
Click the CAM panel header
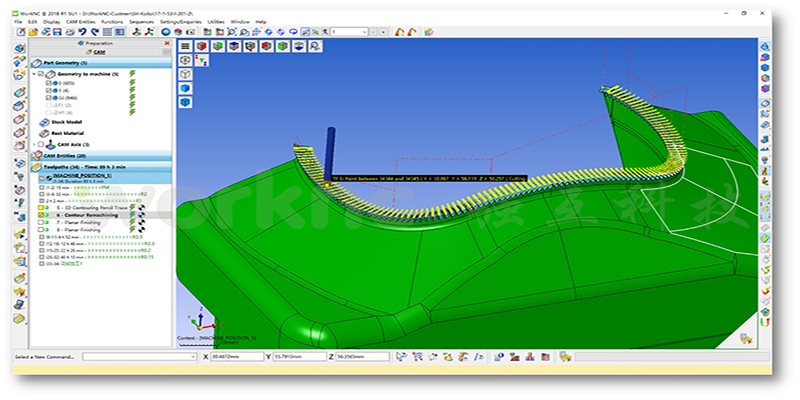pyautogui.click(x=96, y=52)
